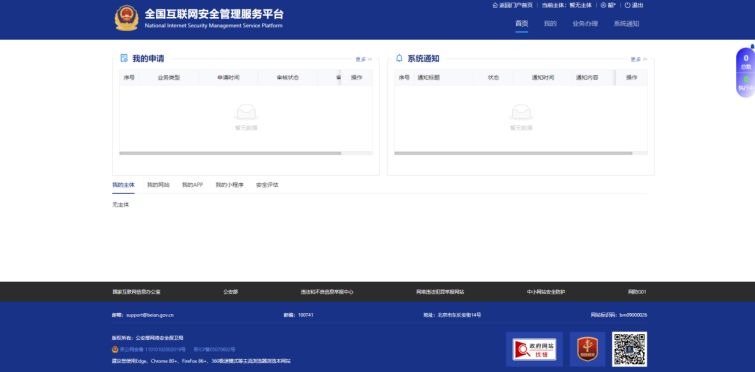Click the red shield institution badge in footer
755x372 pixels.
587,349
